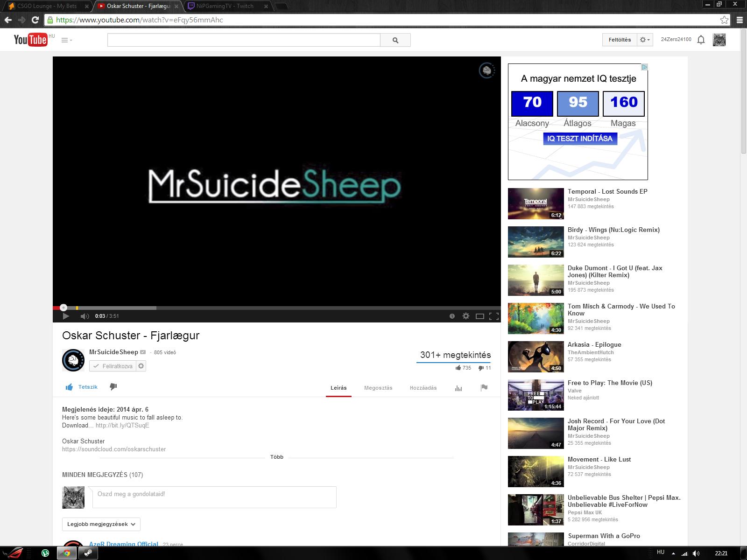Click the taskbar volume icon

coord(696,553)
